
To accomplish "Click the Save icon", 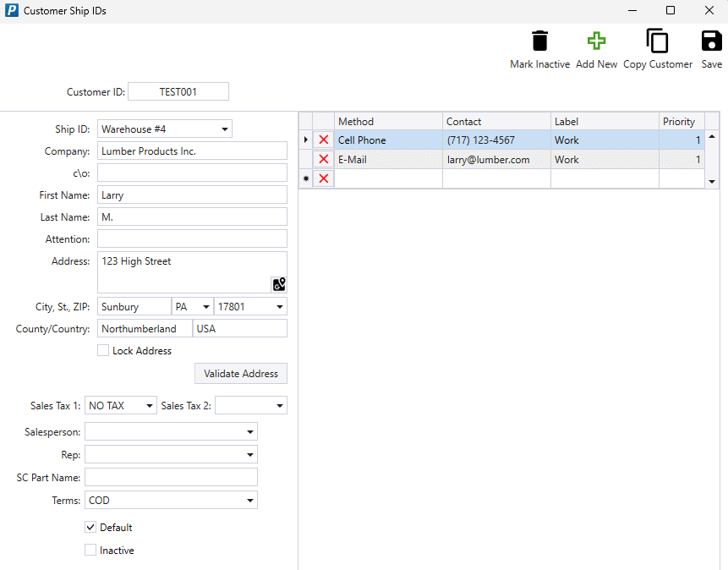I will pos(711,41).
